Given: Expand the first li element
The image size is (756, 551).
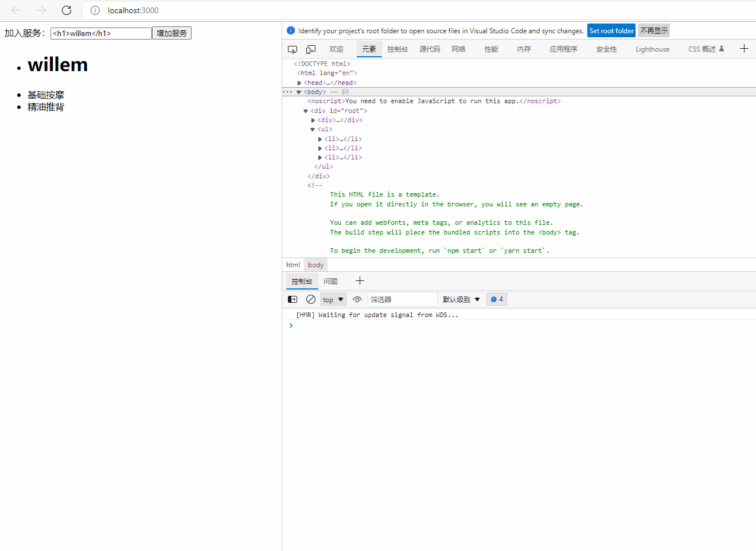Looking at the screenshot, I should (x=320, y=139).
